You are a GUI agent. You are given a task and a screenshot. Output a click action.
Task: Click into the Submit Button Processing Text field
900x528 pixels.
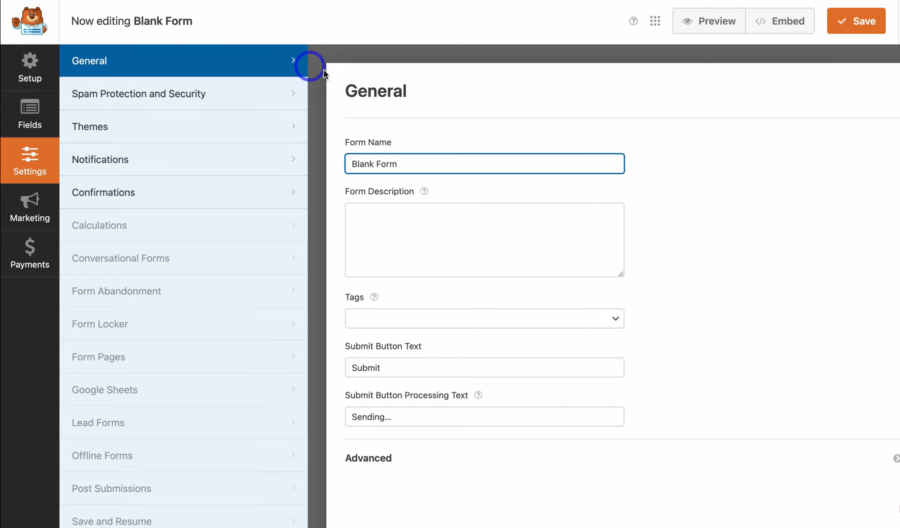[x=484, y=417]
